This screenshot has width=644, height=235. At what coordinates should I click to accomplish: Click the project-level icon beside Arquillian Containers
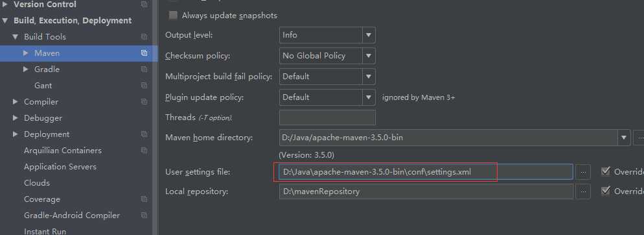click(144, 151)
